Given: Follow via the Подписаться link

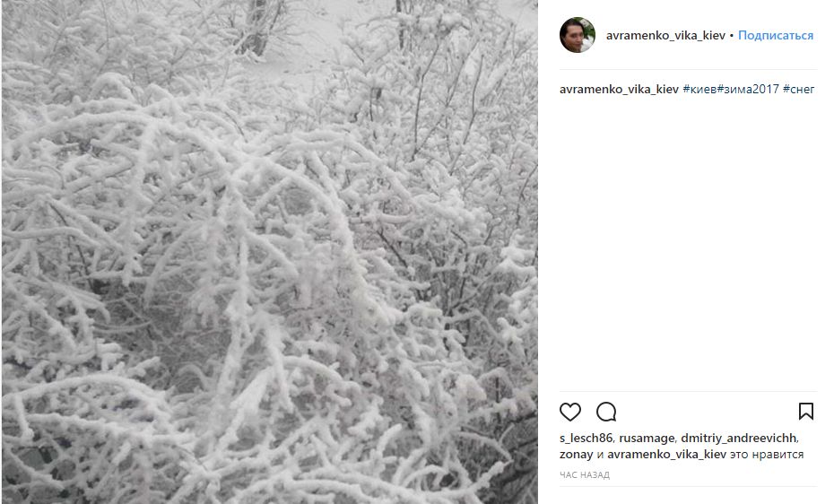Looking at the screenshot, I should [x=776, y=35].
